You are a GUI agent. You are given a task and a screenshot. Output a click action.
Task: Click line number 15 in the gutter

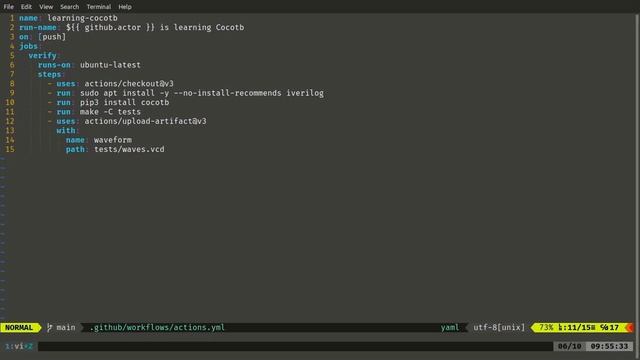10,149
